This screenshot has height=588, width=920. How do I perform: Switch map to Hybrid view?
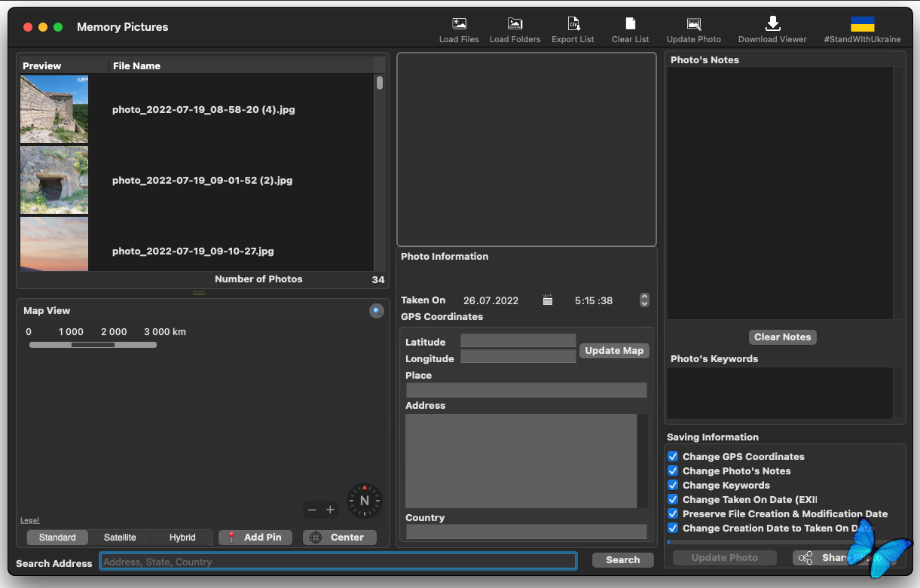pos(182,538)
